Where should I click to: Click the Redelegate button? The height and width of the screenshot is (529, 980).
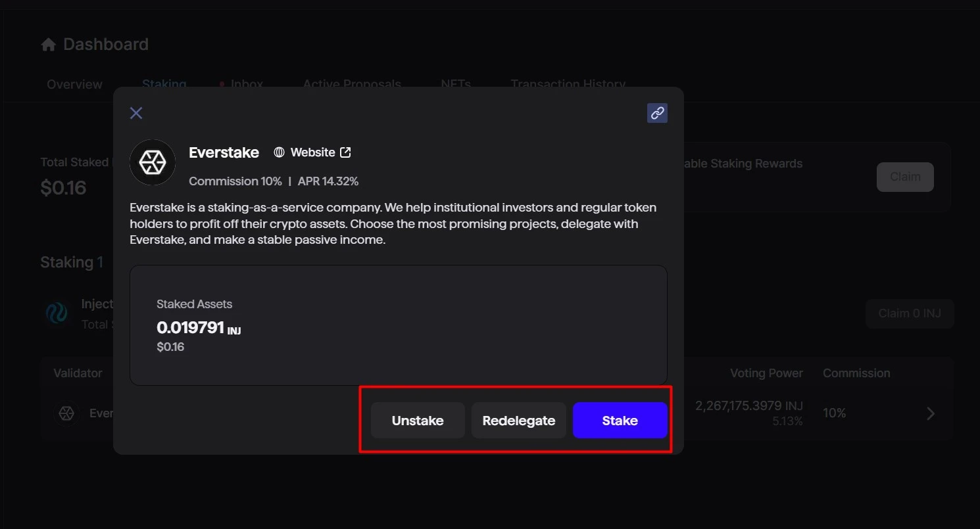[x=519, y=421]
